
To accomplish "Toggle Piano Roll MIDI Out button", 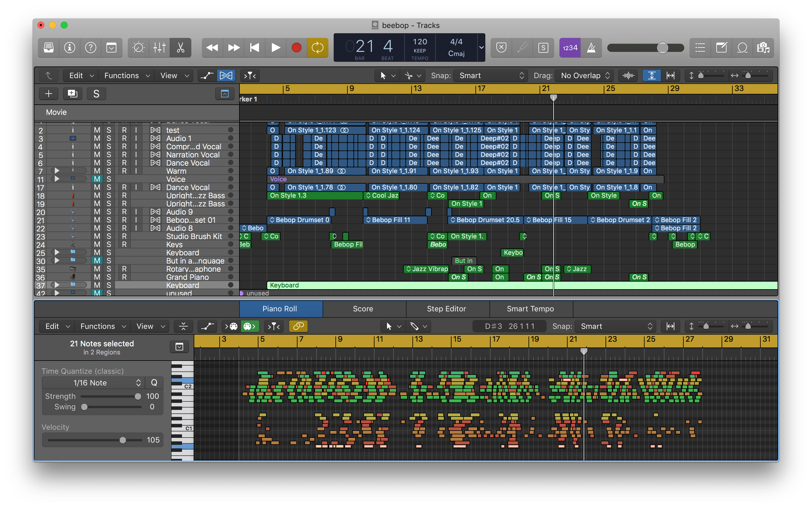I will tap(250, 326).
